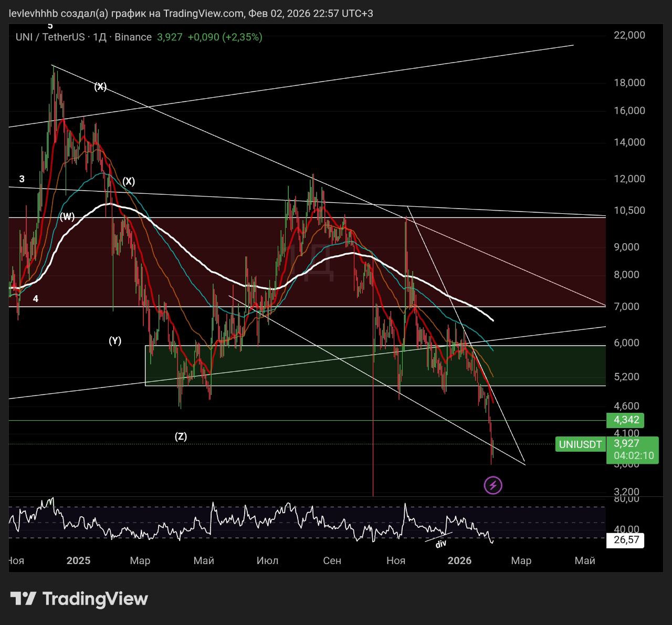Select the (W) wave label
The width and height of the screenshot is (672, 625).
point(67,217)
